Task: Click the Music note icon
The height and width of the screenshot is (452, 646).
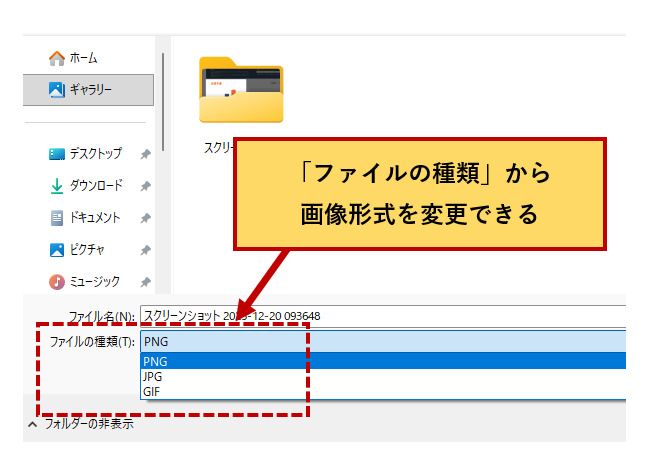Action: point(57,282)
